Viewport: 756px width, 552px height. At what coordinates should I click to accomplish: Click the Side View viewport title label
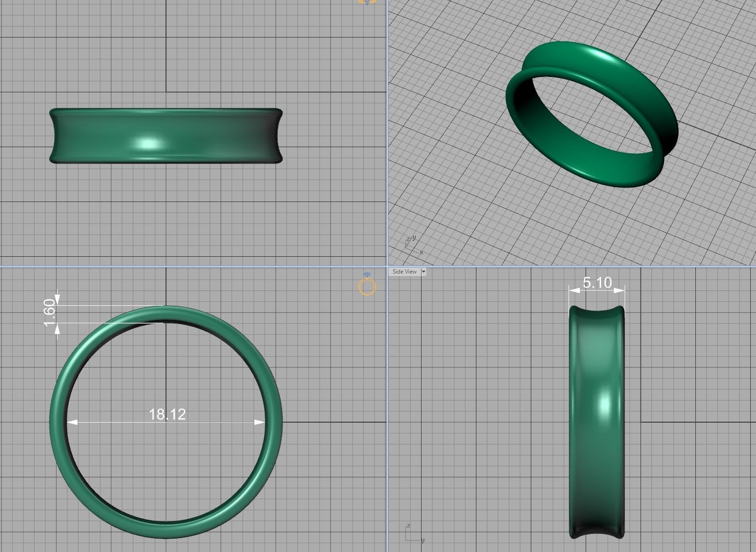click(405, 272)
